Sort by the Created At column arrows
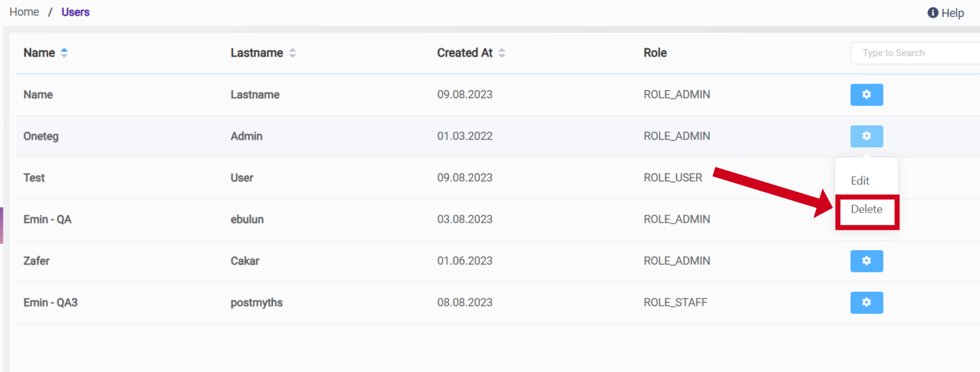The image size is (980, 372). tap(501, 53)
